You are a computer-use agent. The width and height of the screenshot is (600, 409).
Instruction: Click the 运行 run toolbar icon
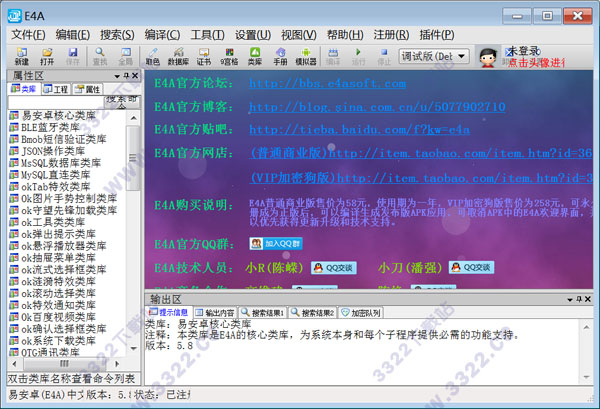coord(358,56)
